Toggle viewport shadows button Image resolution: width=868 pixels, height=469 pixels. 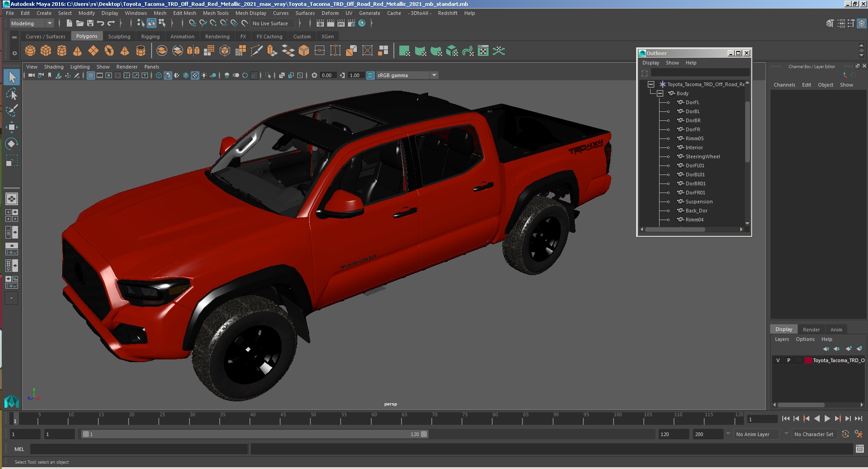click(213, 75)
